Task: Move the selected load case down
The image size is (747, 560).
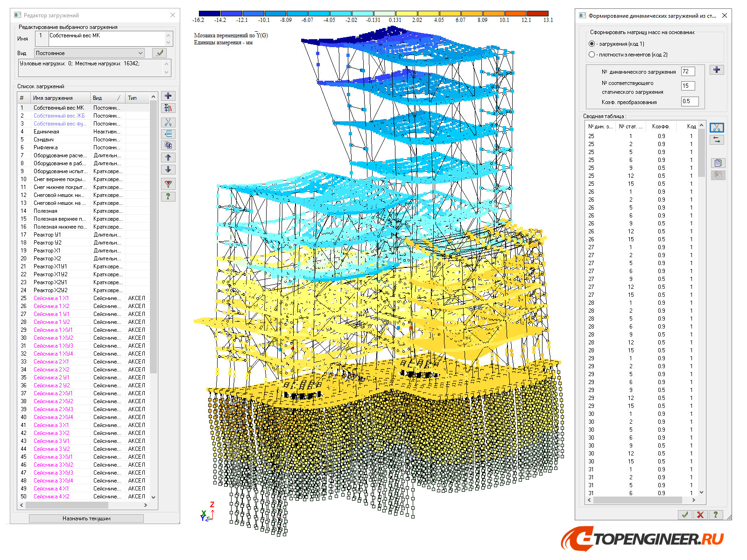Action: tap(168, 169)
